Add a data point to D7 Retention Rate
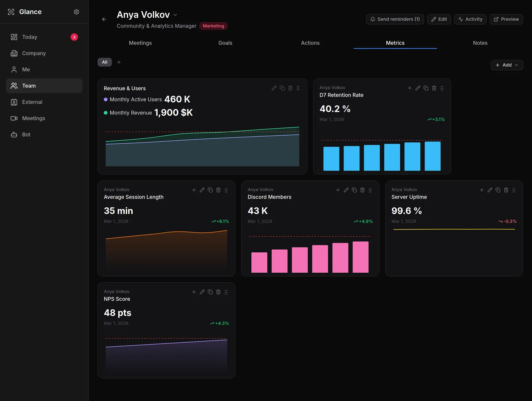 tap(410, 88)
